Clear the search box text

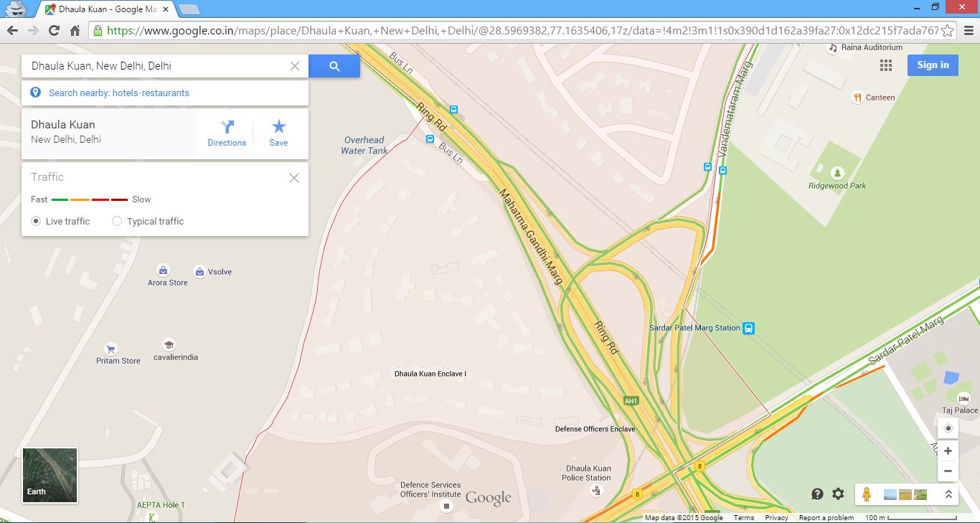click(x=294, y=66)
